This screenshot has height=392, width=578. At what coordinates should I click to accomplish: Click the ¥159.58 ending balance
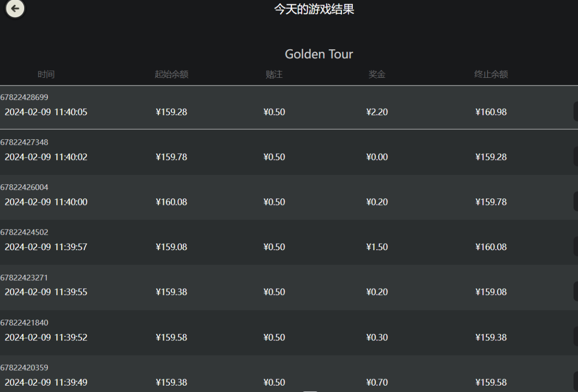coord(491,383)
